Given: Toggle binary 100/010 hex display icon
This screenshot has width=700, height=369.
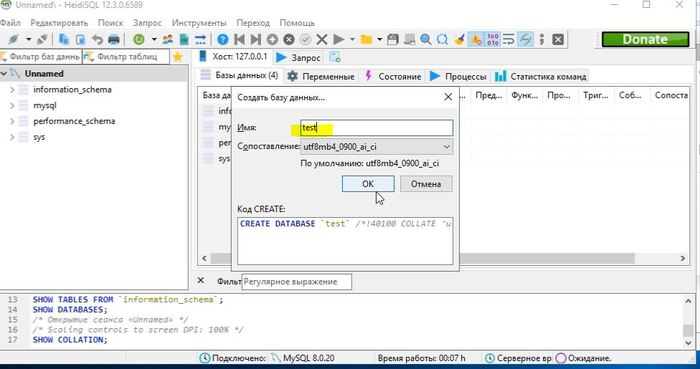Looking at the screenshot, I should [x=492, y=40].
